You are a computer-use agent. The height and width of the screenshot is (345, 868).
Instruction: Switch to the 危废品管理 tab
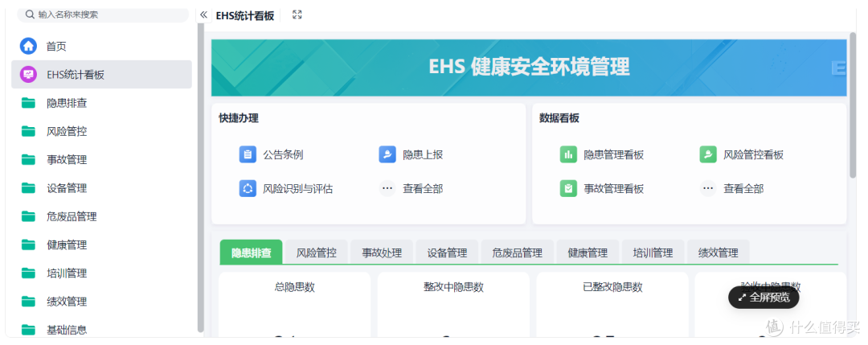coord(517,253)
